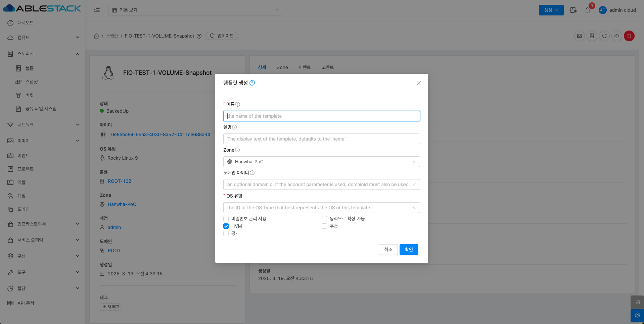Click the help icon beside 템플릿 생성 title
This screenshot has height=324, width=644.
(x=252, y=83)
